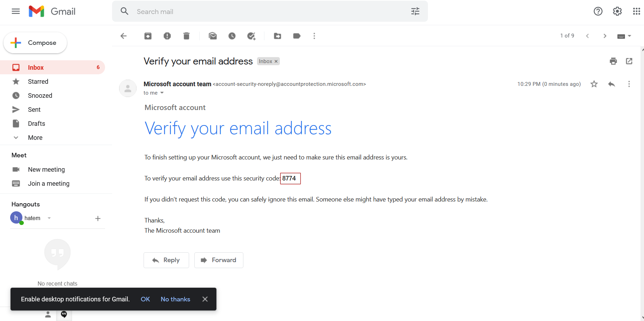Delete the email with trash icon
Screen dimensions: 644x321
[x=186, y=36]
